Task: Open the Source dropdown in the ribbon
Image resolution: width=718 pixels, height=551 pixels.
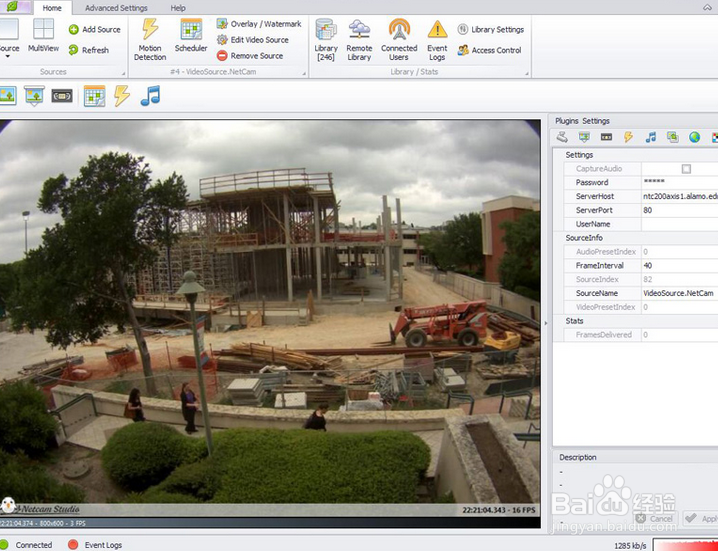Action: [x=9, y=39]
